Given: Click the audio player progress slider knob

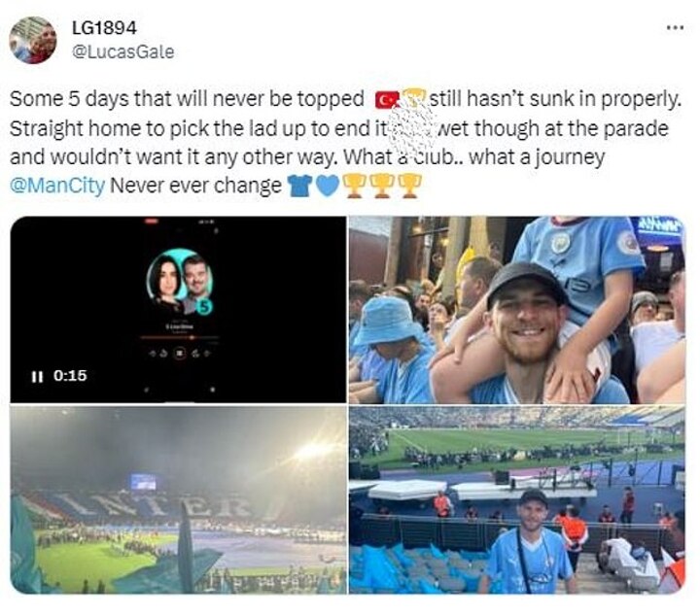Looking at the screenshot, I should [192, 337].
